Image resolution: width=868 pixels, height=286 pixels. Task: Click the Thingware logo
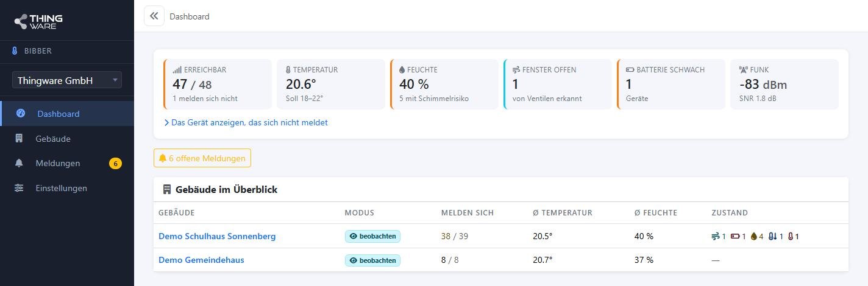pos(38,21)
